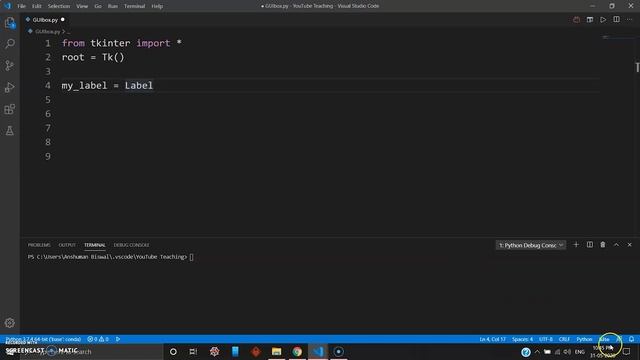Click Ln 4, Col 17 cursor position
Image resolution: width=640 pixels, height=360 pixels.
492,339
